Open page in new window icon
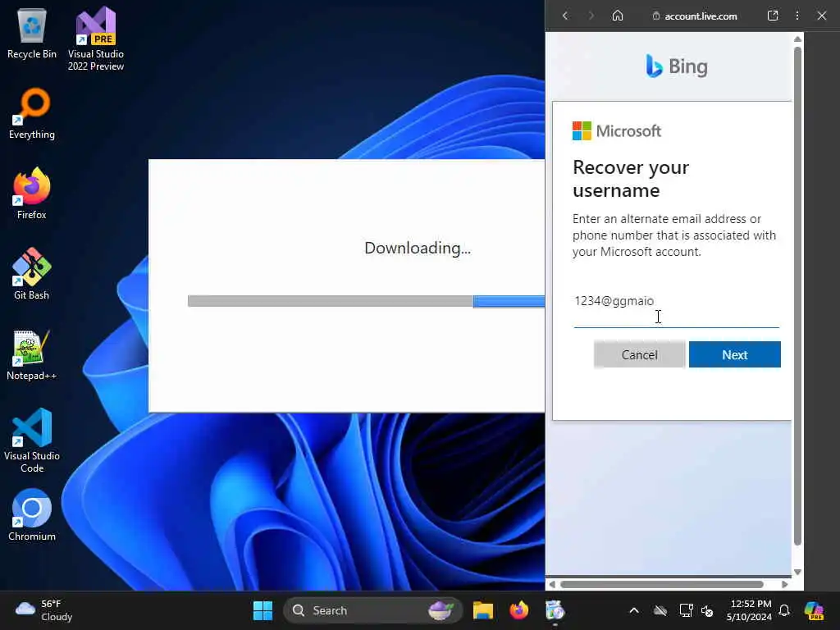This screenshot has width=840, height=630. point(773,16)
